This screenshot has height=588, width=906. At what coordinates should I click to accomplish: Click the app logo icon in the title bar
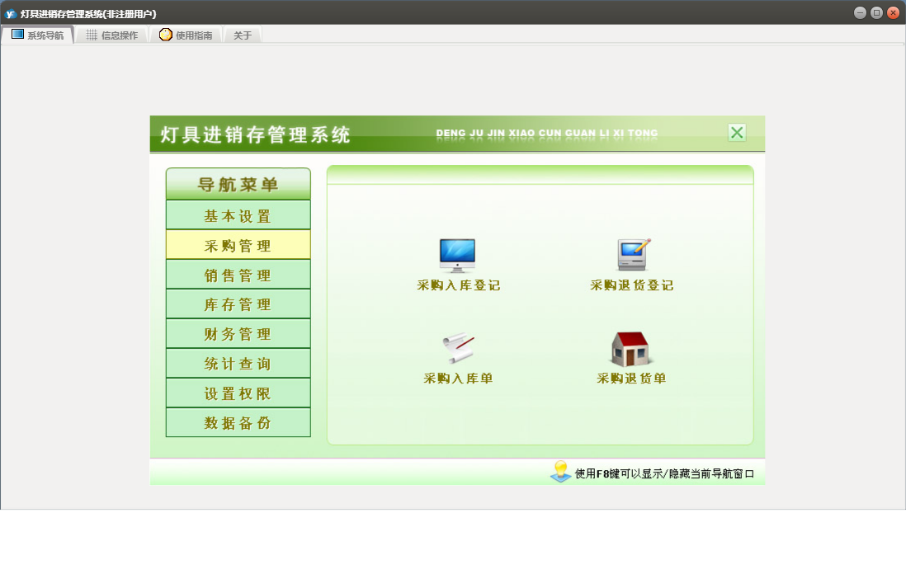[x=11, y=13]
